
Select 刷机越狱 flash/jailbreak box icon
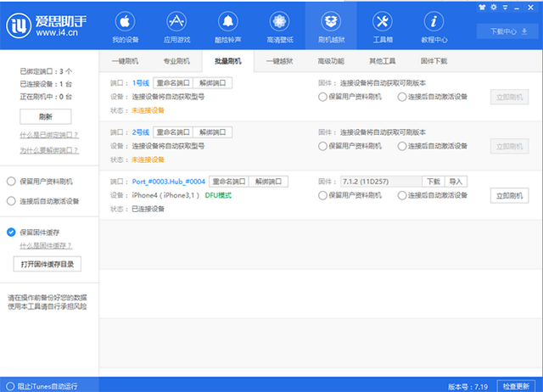(332, 21)
